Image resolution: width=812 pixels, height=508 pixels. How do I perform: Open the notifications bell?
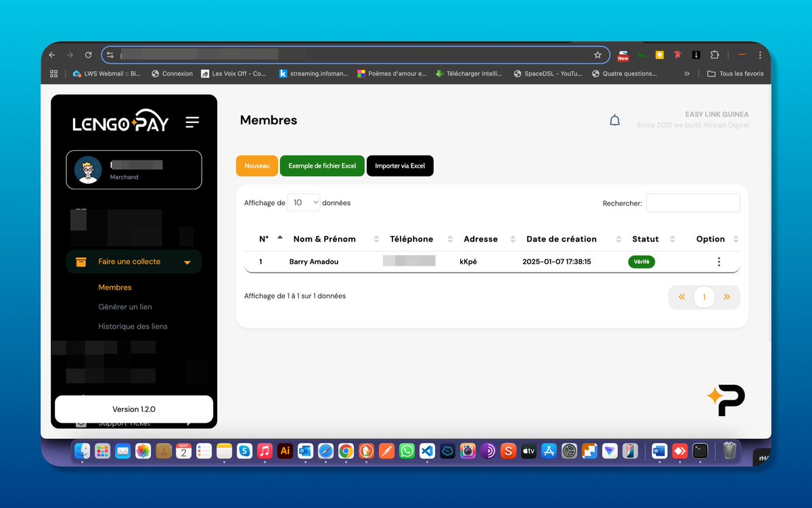(614, 120)
